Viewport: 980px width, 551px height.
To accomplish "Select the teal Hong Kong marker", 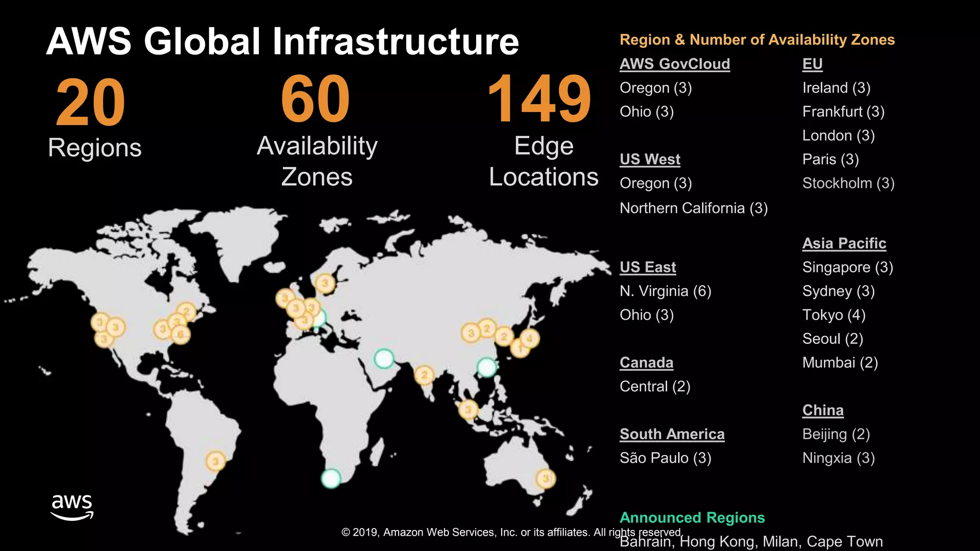I will coord(487,367).
